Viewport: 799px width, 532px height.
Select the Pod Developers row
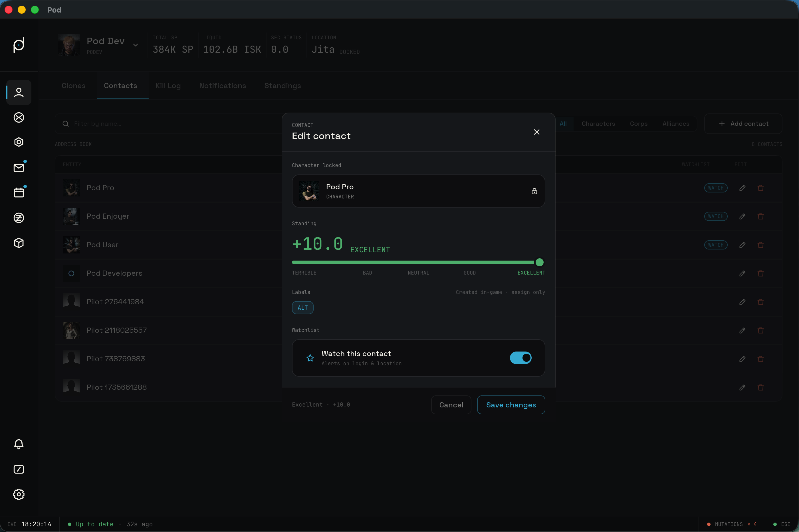click(x=418, y=273)
